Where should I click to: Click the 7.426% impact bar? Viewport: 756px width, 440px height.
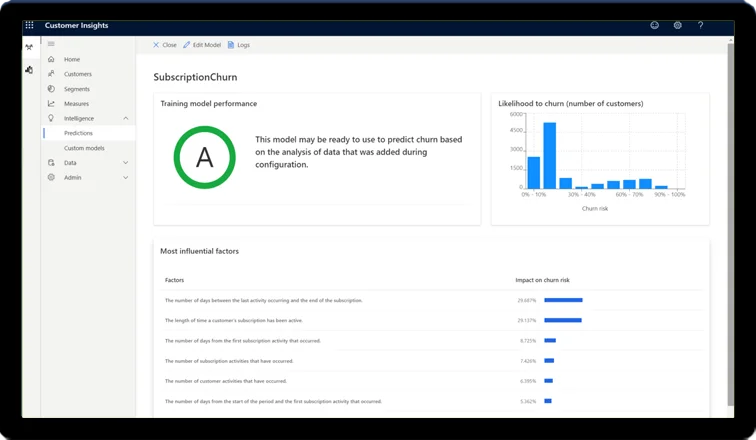coord(549,360)
